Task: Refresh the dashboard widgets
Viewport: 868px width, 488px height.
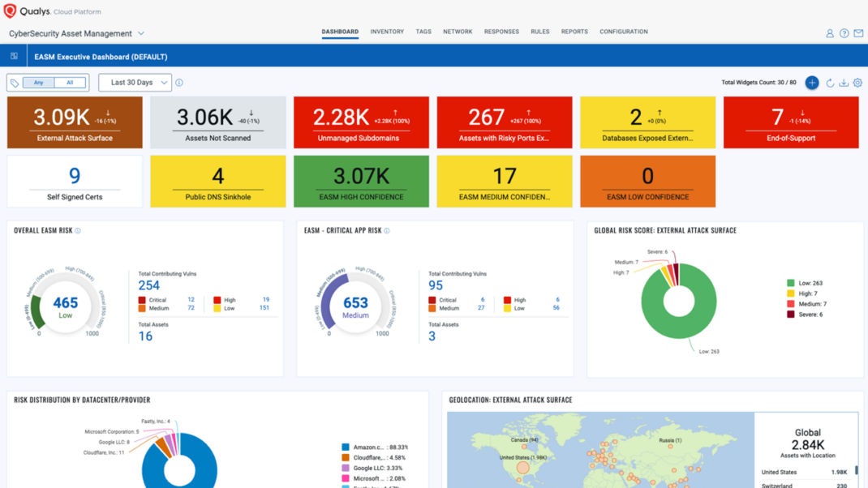Action: 829,82
